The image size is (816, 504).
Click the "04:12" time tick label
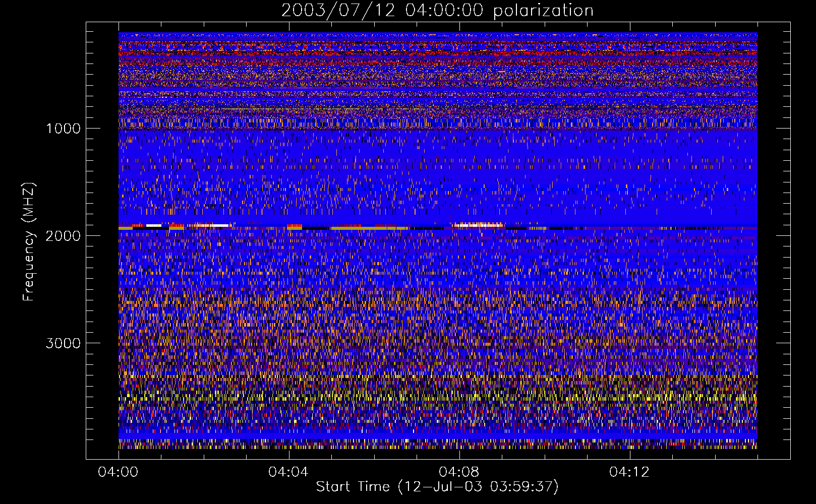coord(629,472)
